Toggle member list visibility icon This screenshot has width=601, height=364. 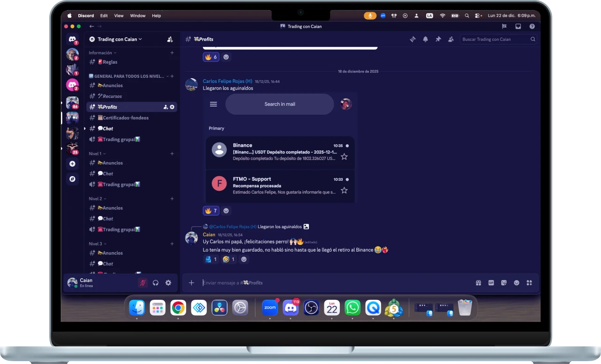[451, 39]
